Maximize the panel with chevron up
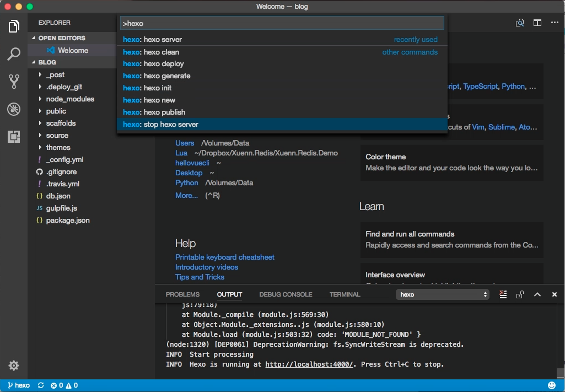The image size is (565, 392). coord(537,294)
